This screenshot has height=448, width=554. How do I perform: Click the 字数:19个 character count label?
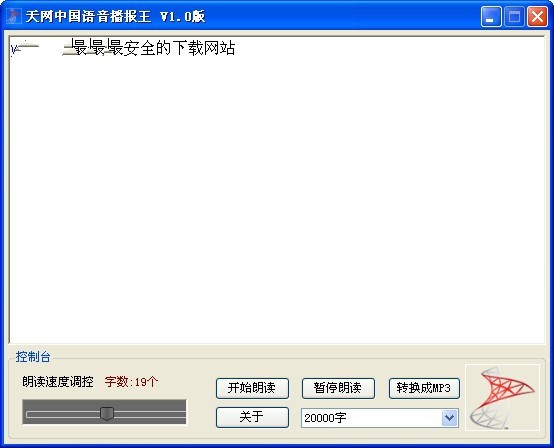[x=131, y=382]
